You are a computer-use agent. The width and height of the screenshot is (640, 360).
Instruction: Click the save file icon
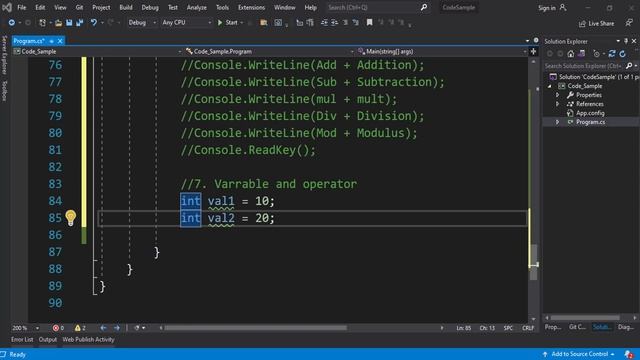pyautogui.click(x=69, y=23)
